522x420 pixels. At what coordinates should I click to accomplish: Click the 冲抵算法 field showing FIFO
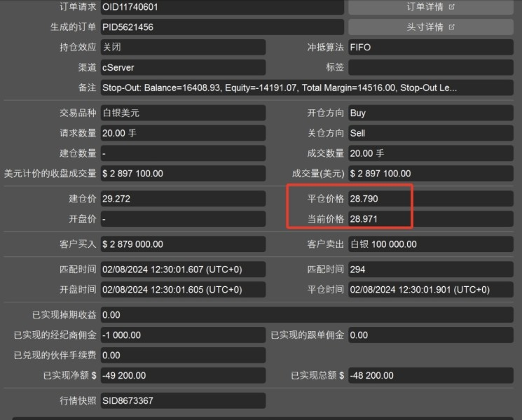pos(430,48)
